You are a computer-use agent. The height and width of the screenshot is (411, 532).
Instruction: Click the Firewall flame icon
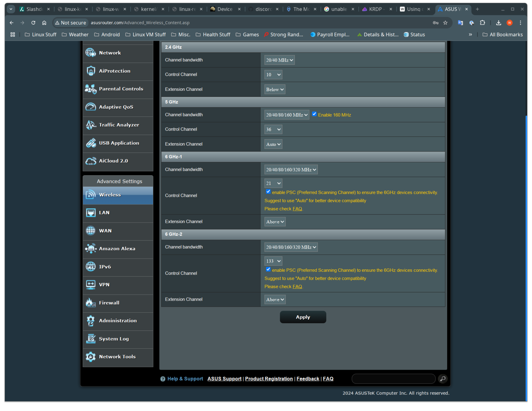coord(91,303)
